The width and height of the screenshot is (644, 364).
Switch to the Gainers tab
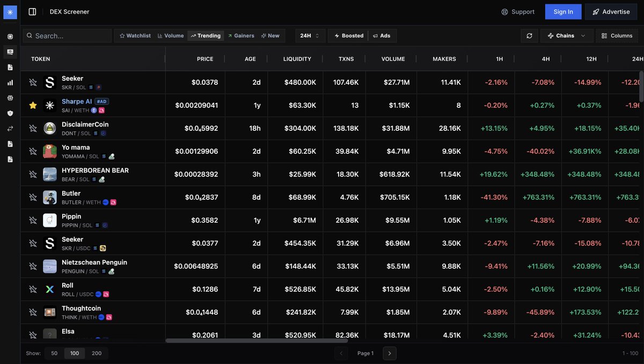[x=240, y=35]
